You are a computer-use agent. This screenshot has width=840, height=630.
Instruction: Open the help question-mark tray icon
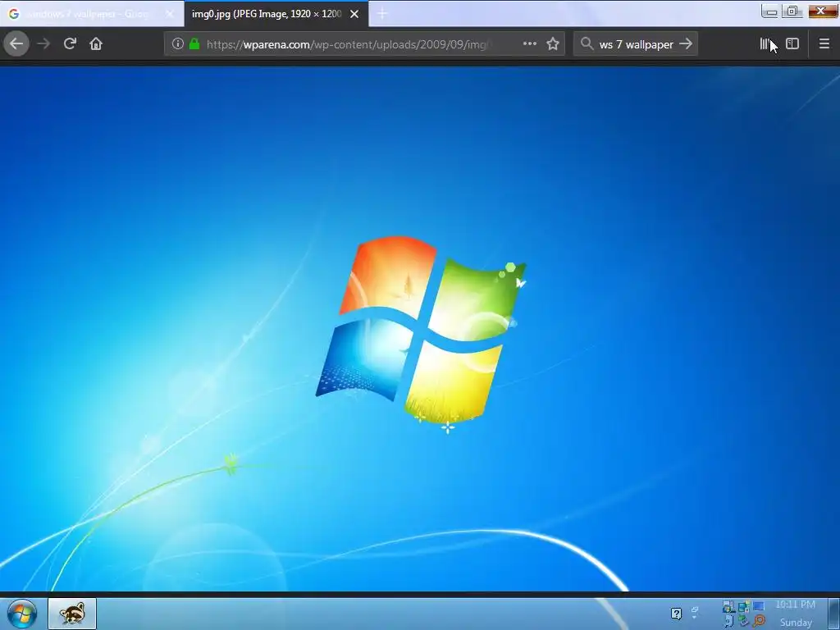tap(677, 614)
